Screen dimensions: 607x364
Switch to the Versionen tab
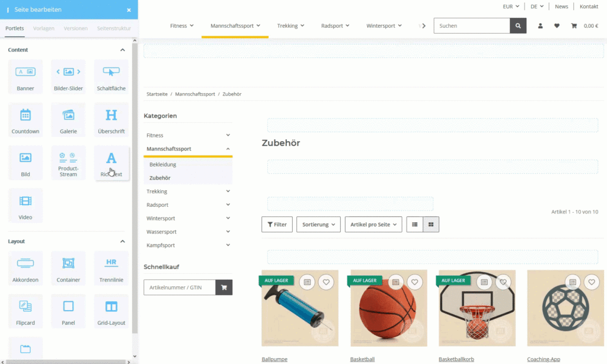(x=75, y=28)
